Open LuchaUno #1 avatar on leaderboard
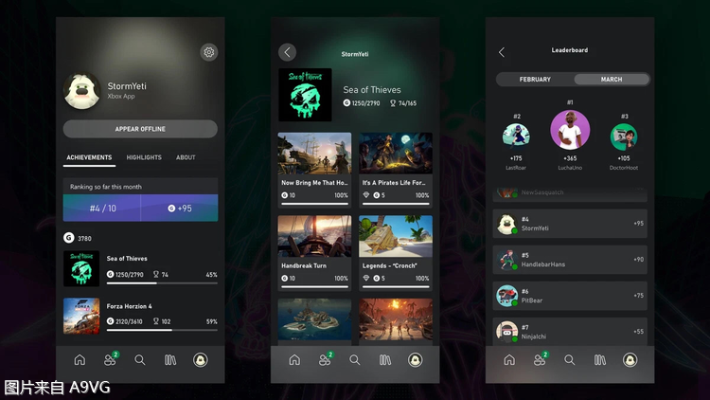The image size is (710, 400). pyautogui.click(x=570, y=130)
